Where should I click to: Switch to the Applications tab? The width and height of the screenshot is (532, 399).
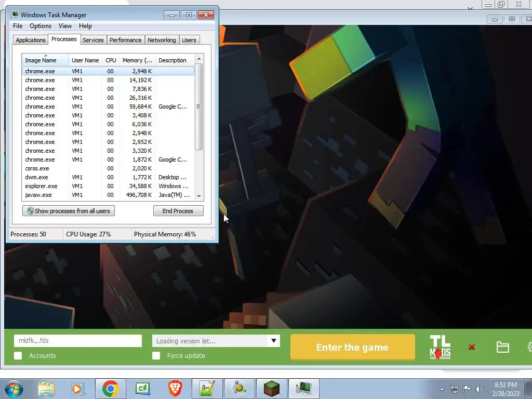click(x=31, y=40)
